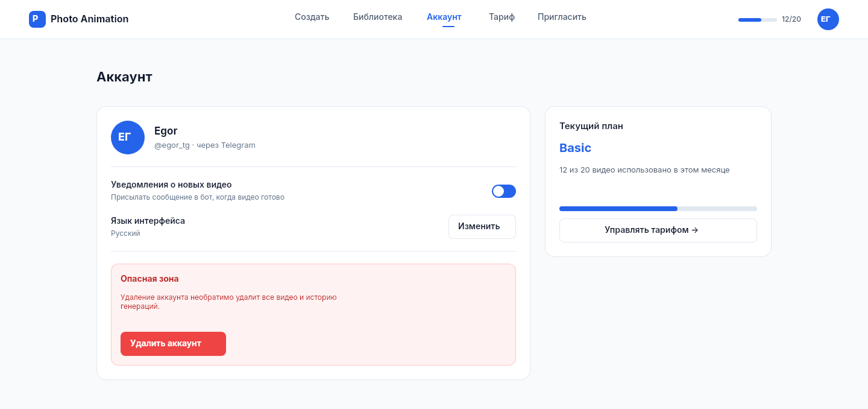Screen dimensions: 868x409
Task: Go to the Библиотека tab
Action: pos(377,17)
